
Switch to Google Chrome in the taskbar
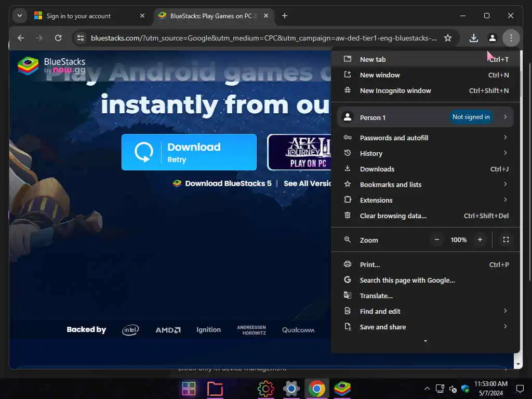coord(316,389)
